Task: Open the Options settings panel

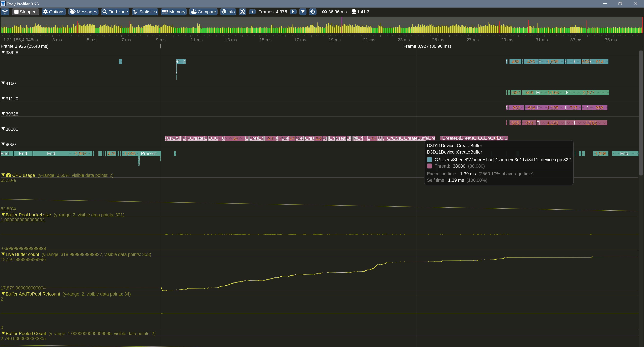Action: pos(53,12)
